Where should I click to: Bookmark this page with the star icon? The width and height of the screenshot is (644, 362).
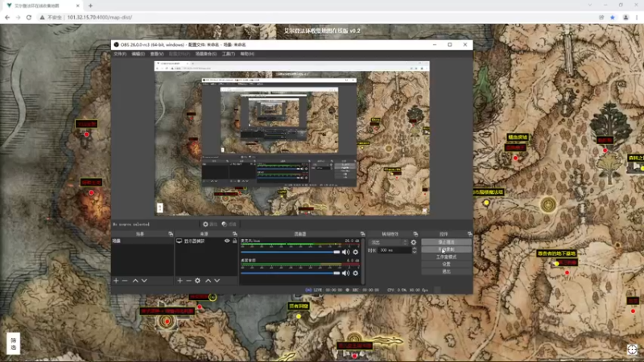tap(613, 17)
